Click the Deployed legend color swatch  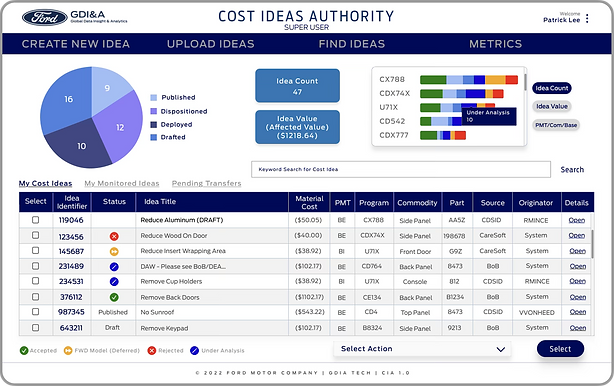coord(154,124)
